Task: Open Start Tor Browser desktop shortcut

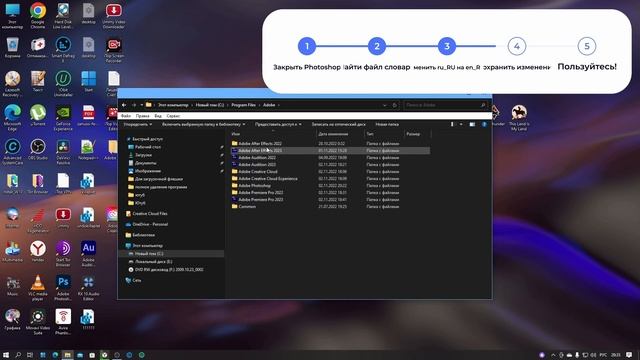Action: pos(63,253)
